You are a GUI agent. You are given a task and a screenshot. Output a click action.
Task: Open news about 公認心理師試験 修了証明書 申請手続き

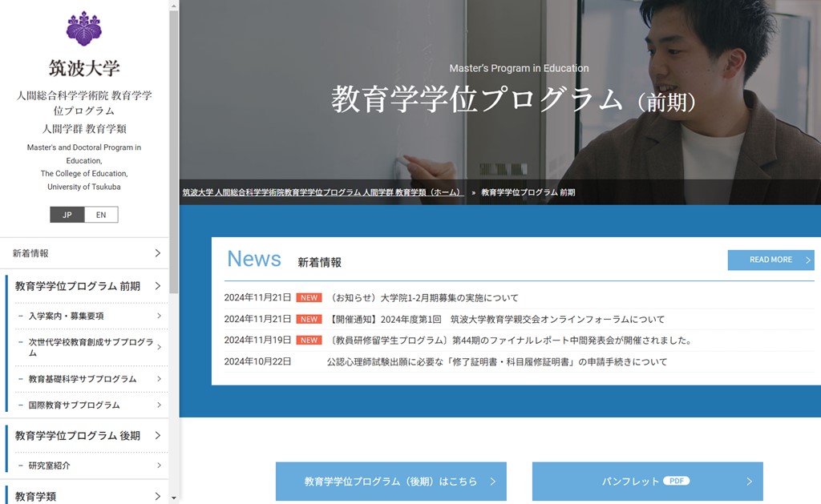pos(497,361)
